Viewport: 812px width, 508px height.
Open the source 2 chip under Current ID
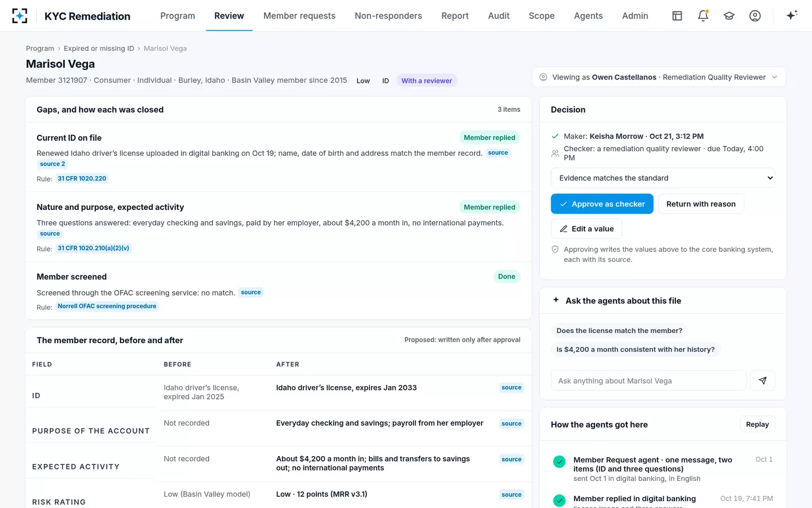point(52,164)
